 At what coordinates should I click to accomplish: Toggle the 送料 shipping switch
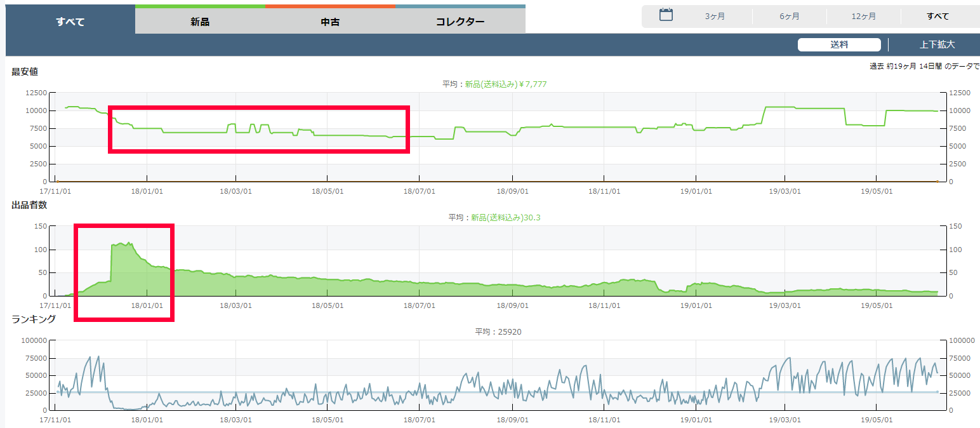point(839,44)
